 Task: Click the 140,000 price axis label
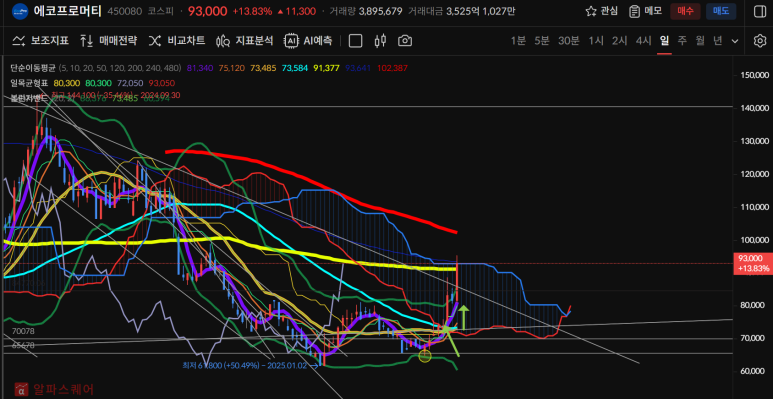(x=754, y=108)
